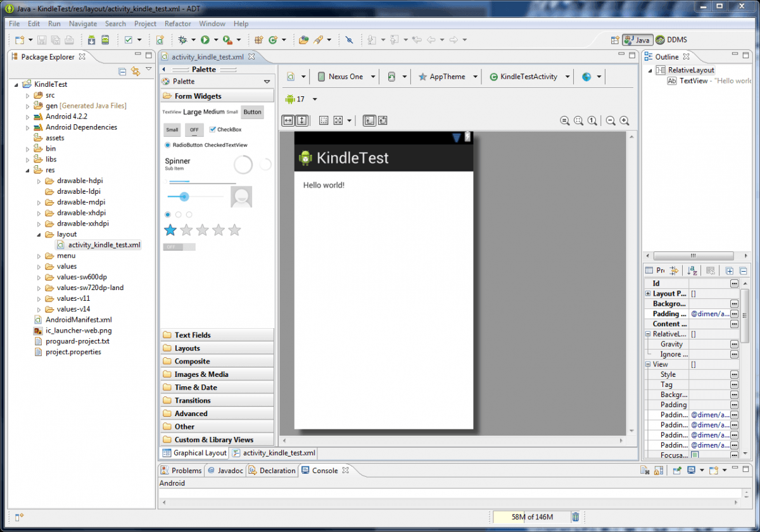Zoom in on the layout canvas
The height and width of the screenshot is (532, 760).
click(624, 121)
